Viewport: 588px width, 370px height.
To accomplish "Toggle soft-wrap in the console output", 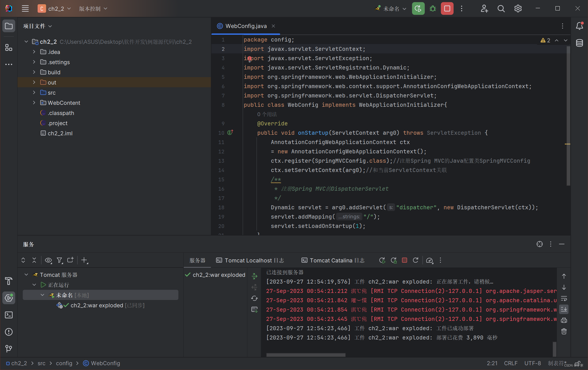I will pyautogui.click(x=564, y=299).
